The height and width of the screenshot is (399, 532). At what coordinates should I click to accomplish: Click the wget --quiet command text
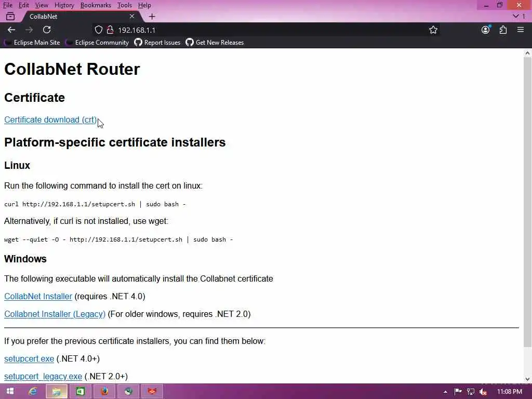(x=118, y=240)
